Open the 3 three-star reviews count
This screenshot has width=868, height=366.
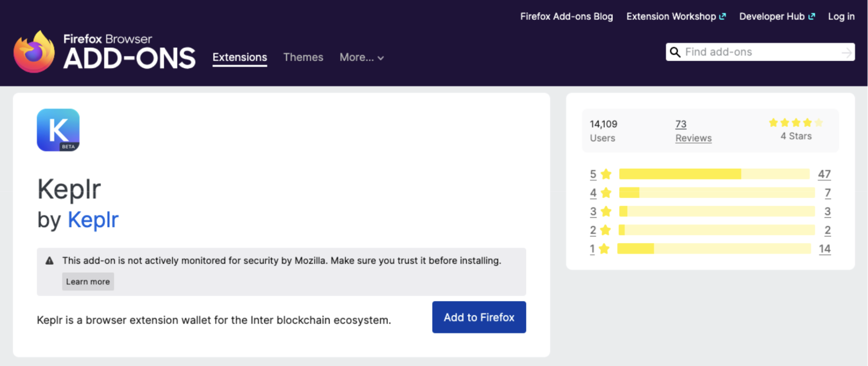coord(828,211)
